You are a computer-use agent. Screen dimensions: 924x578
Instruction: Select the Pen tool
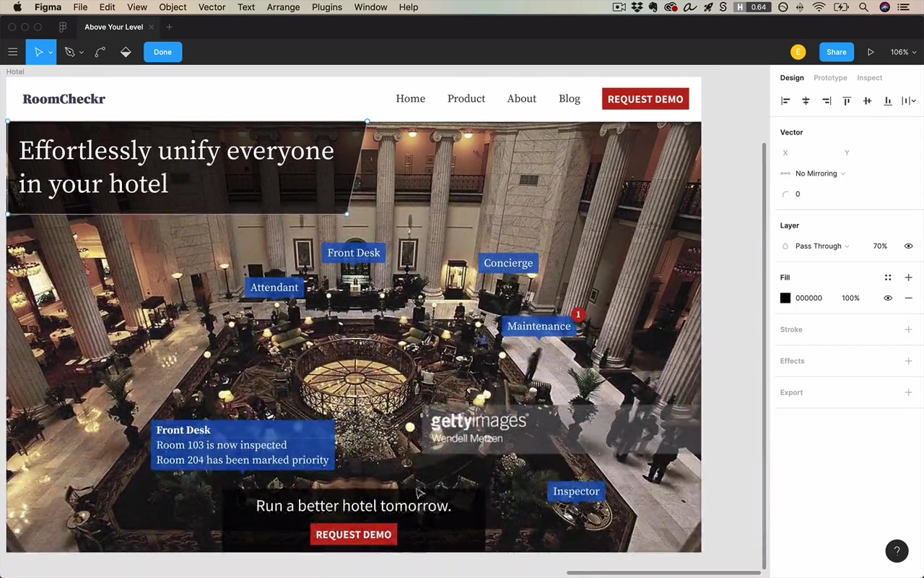click(69, 52)
